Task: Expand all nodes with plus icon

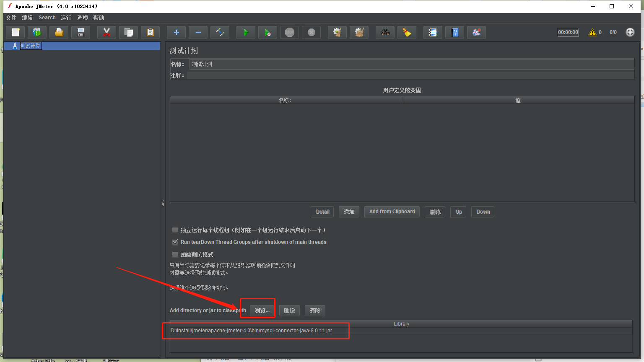Action: [177, 32]
